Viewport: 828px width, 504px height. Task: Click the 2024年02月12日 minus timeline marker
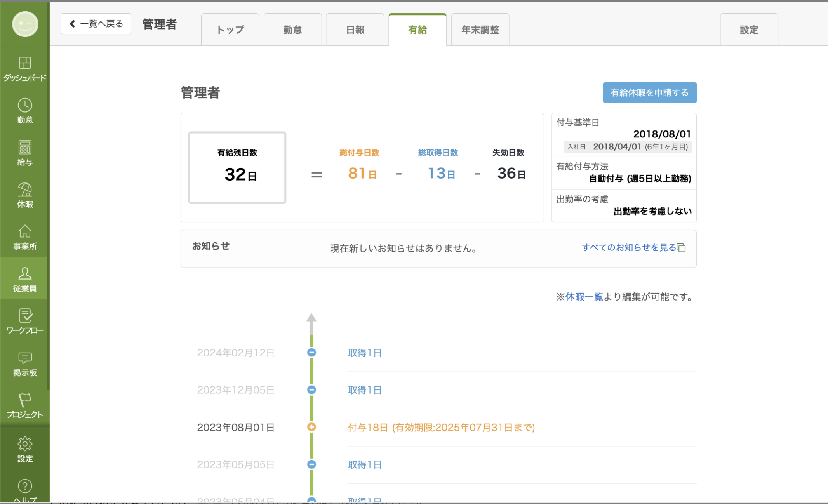(x=311, y=353)
